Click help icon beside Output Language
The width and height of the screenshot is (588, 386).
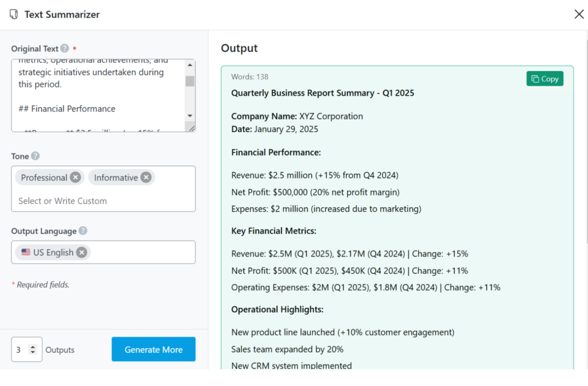(x=83, y=231)
